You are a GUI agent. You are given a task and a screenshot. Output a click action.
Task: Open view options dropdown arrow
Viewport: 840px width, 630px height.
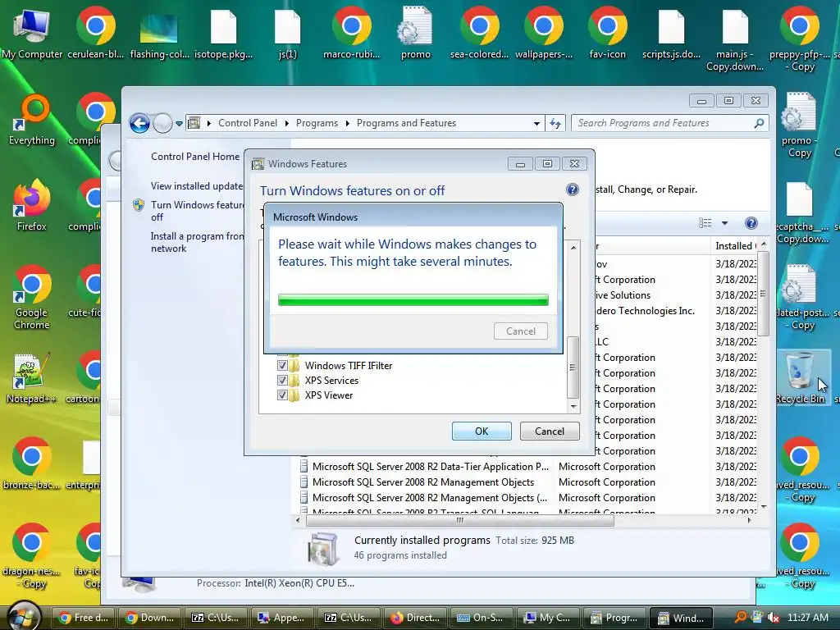(x=724, y=223)
